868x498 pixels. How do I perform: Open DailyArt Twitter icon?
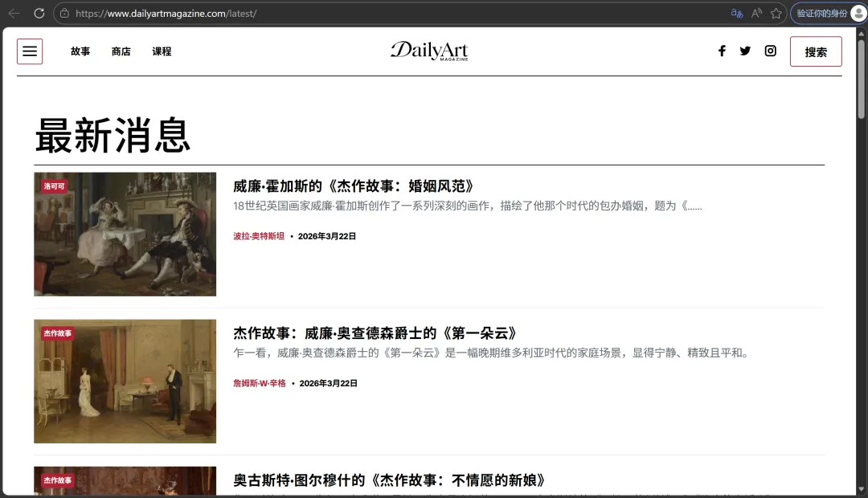point(745,51)
